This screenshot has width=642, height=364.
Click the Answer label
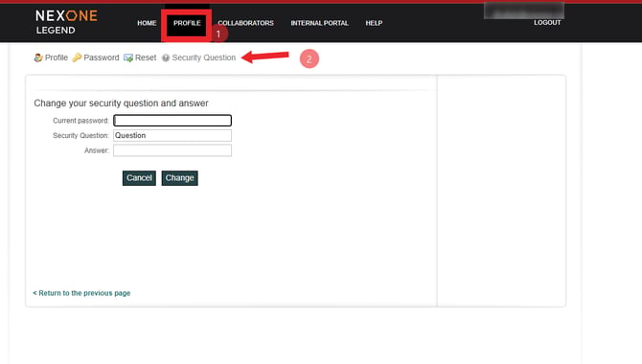(97, 150)
